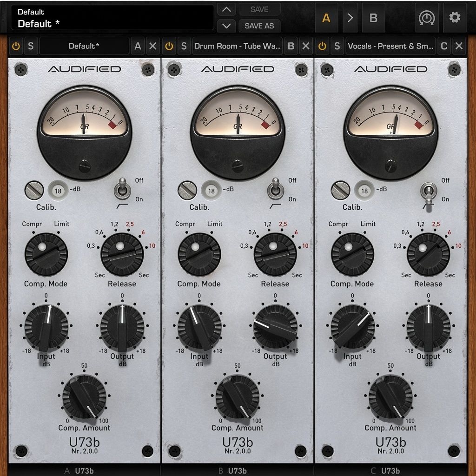
Task: Click Comp. Amount knob on unit B
Action: (238, 397)
